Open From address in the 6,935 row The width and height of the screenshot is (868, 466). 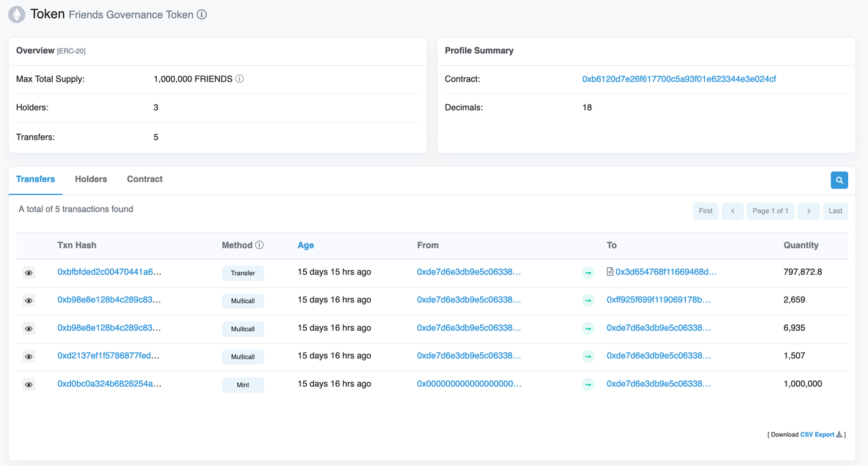(x=469, y=328)
